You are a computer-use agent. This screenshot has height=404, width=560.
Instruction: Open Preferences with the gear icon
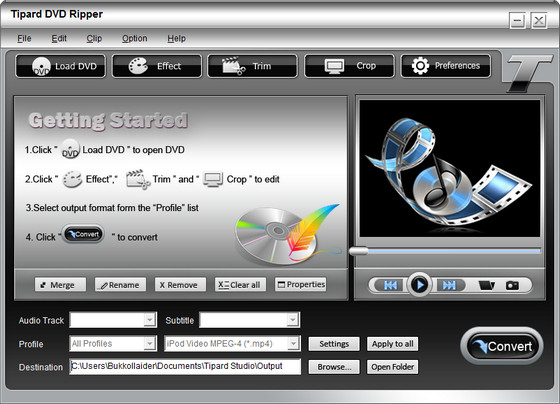point(446,66)
